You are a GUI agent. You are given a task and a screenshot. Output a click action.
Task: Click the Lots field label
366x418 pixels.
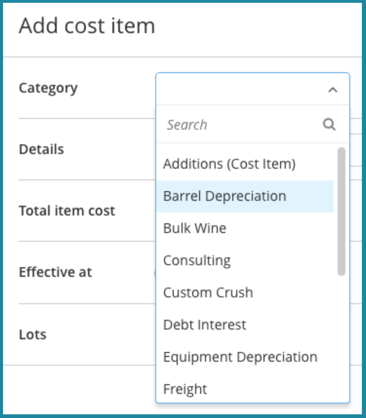pyautogui.click(x=33, y=334)
